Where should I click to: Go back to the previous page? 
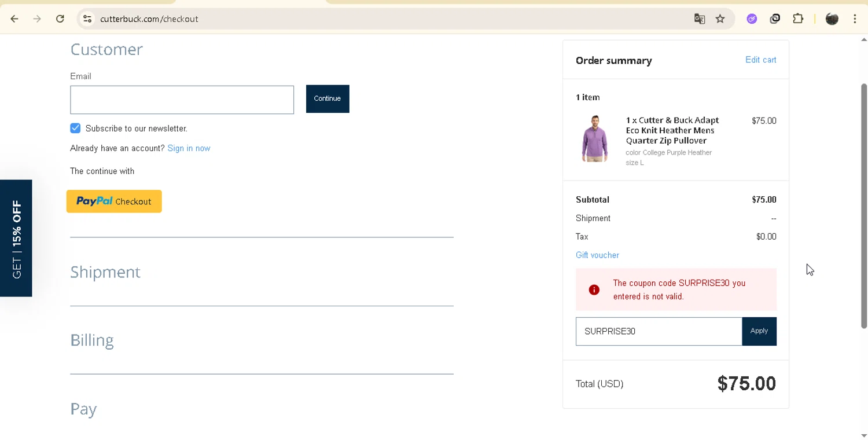pos(14,19)
